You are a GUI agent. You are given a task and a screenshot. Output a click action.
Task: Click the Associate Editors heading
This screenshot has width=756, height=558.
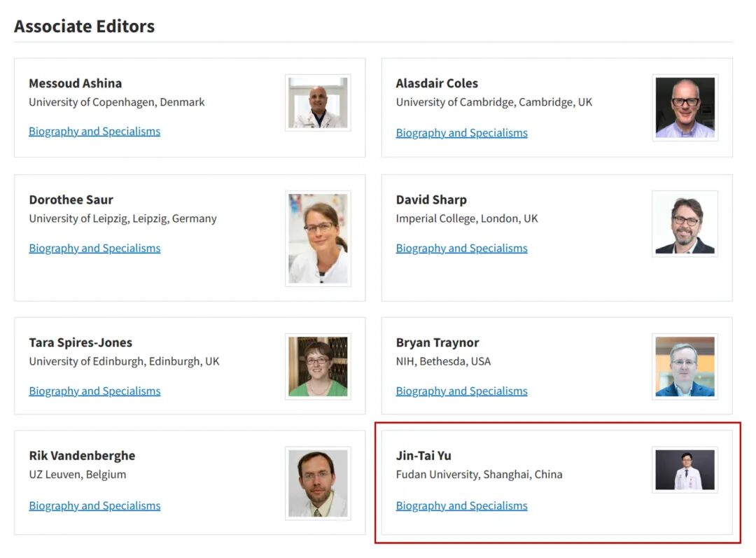tap(84, 27)
